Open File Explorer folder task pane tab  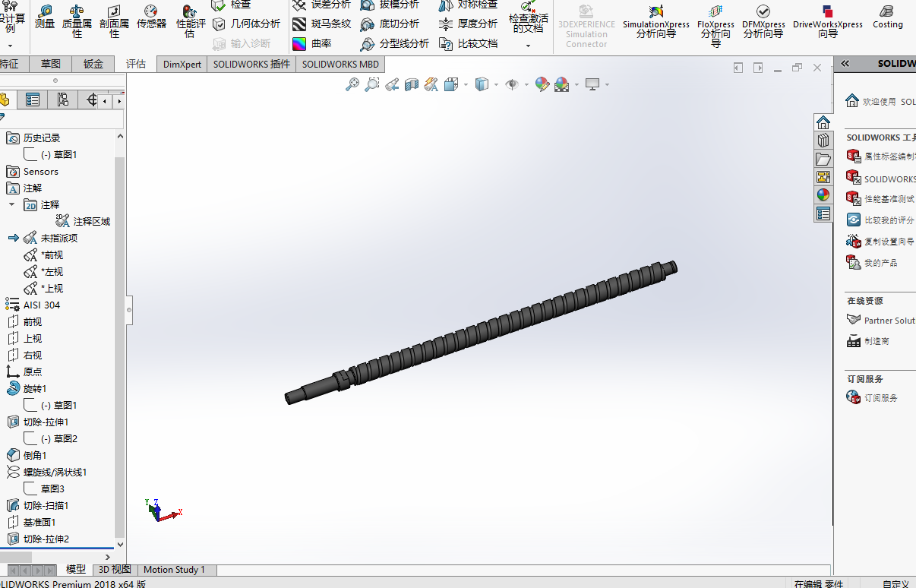click(823, 159)
